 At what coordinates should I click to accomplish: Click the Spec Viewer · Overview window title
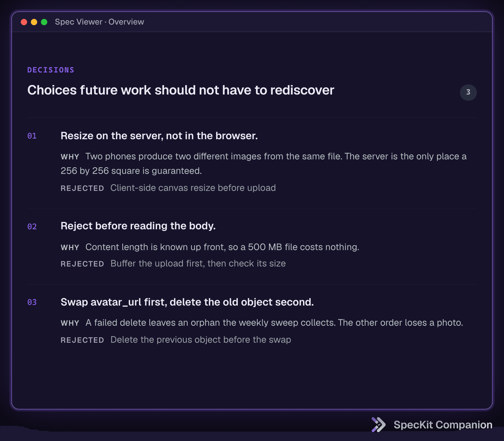tap(100, 22)
